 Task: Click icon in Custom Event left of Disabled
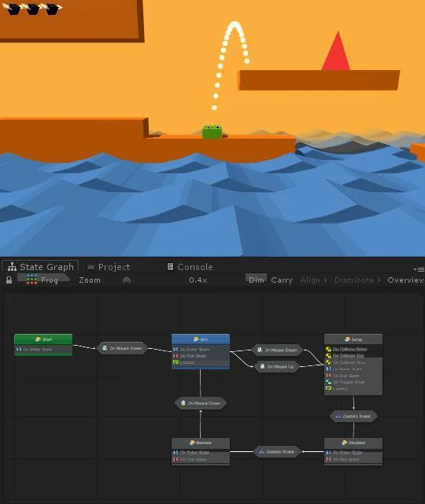261,452
